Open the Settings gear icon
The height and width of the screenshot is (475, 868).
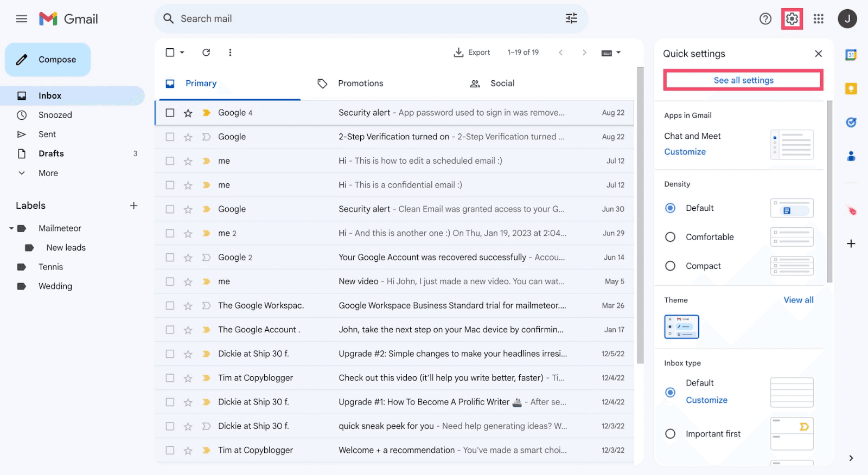point(792,19)
